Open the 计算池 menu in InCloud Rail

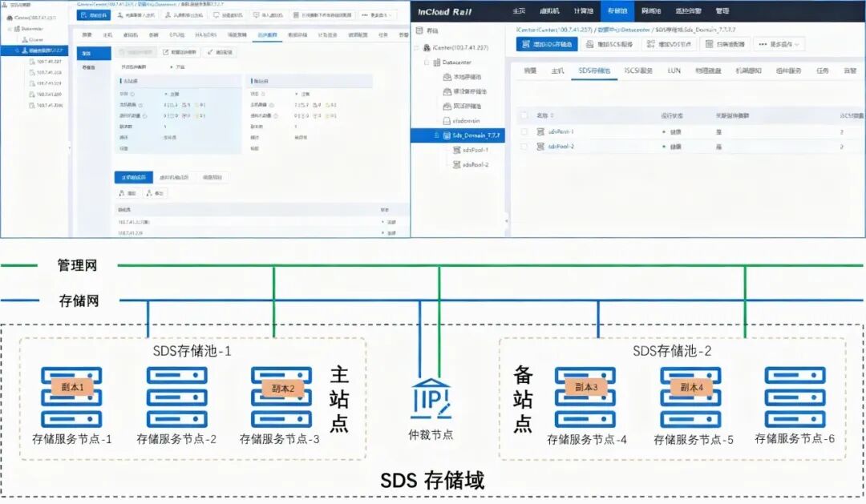[583, 11]
